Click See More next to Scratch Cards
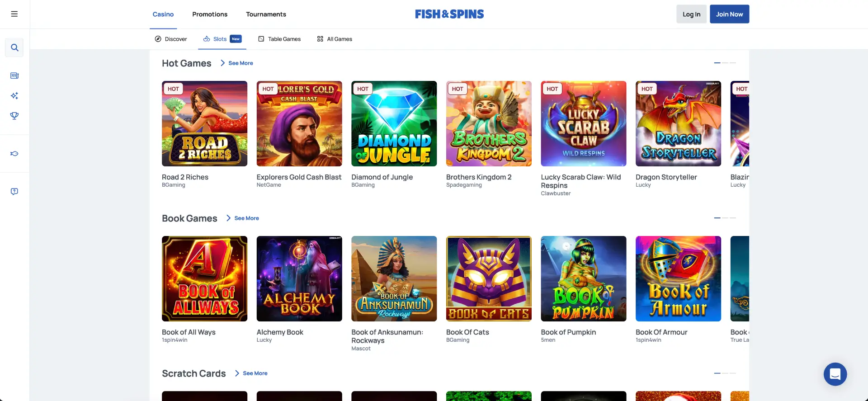The image size is (868, 401). pyautogui.click(x=255, y=373)
